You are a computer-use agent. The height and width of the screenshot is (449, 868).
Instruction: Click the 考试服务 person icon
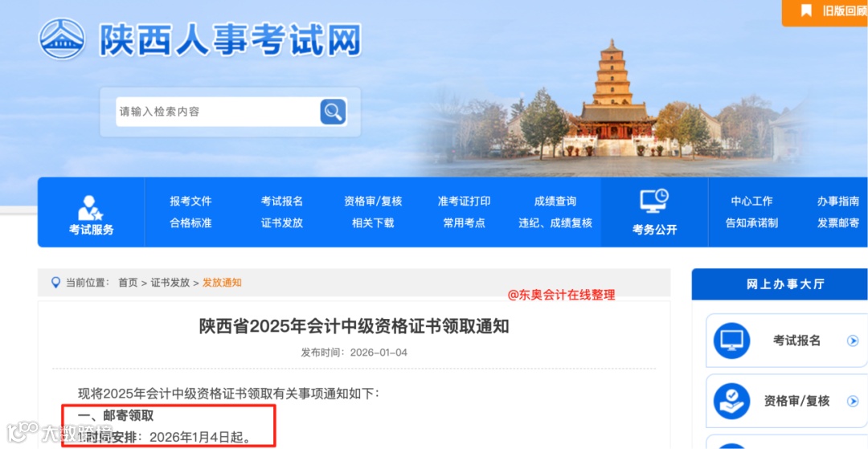pyautogui.click(x=90, y=208)
